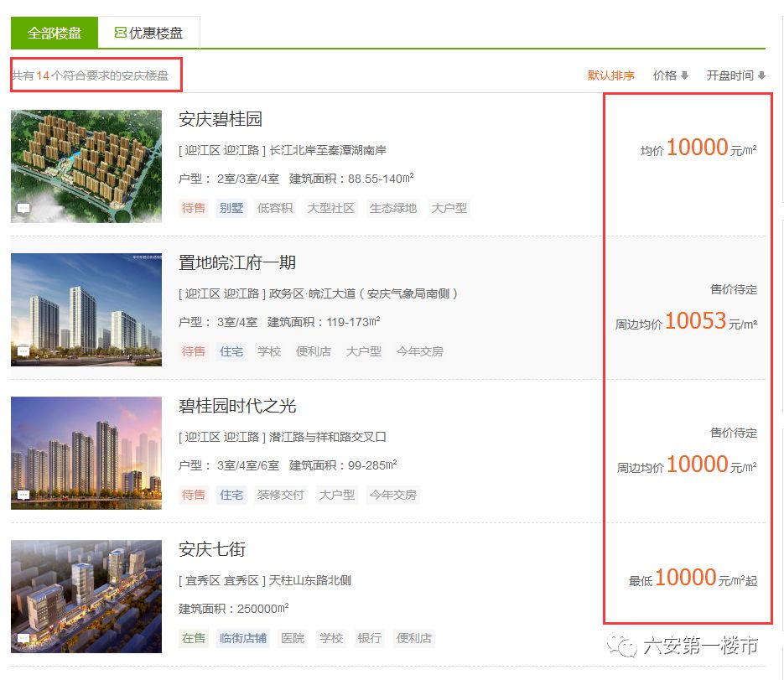Open the 安庆七街 building thumbnail

point(86,596)
